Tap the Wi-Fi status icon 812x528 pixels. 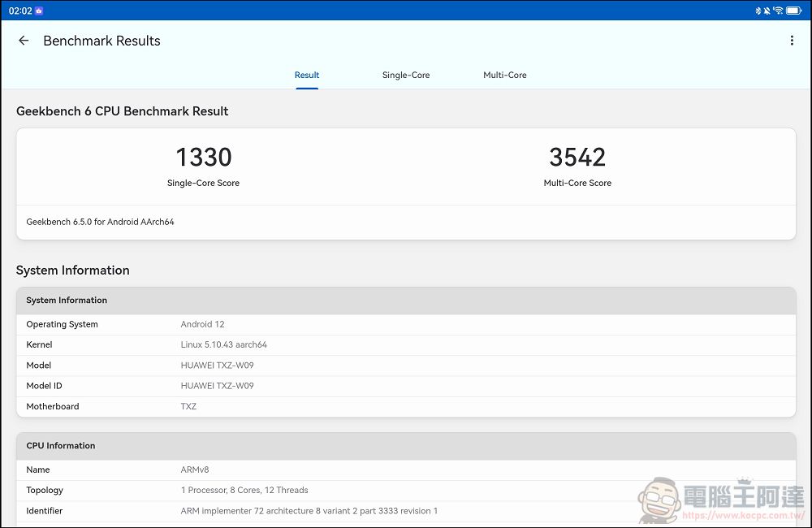tap(778, 11)
